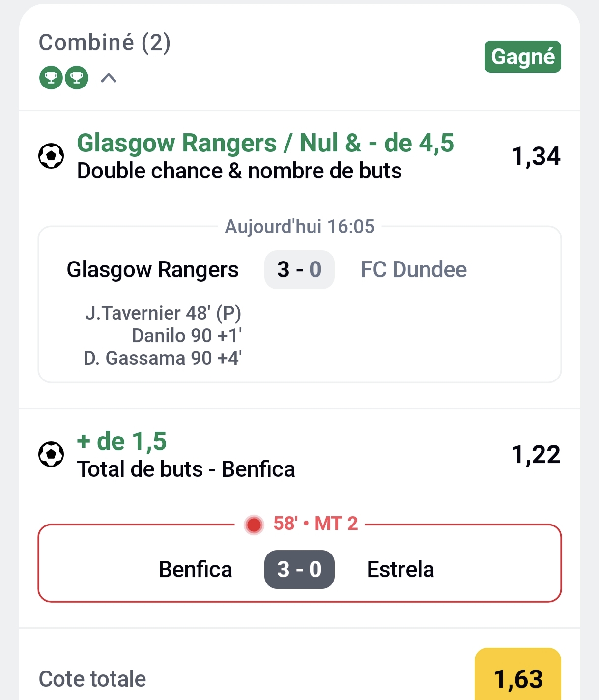Click D. Gassama 90+4' goal entry

(163, 358)
